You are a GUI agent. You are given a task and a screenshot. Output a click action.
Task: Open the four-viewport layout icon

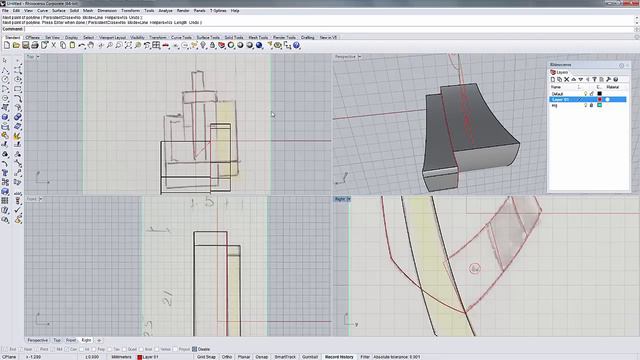(x=156, y=45)
